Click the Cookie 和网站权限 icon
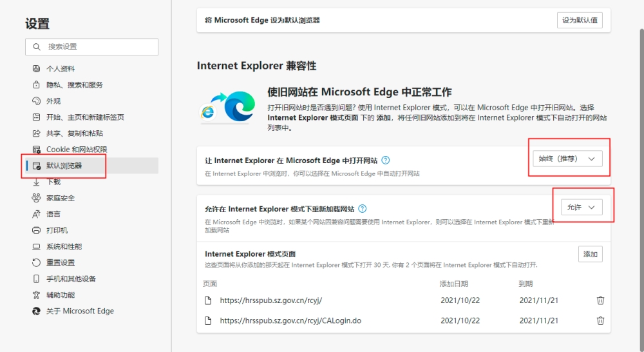The width and height of the screenshot is (644, 352). (x=36, y=150)
